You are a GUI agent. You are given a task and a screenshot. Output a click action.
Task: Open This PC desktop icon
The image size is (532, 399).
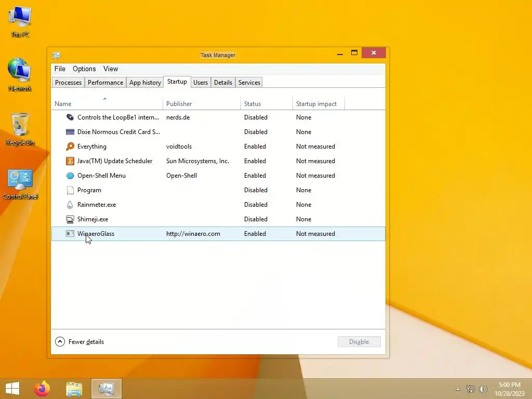click(20, 21)
